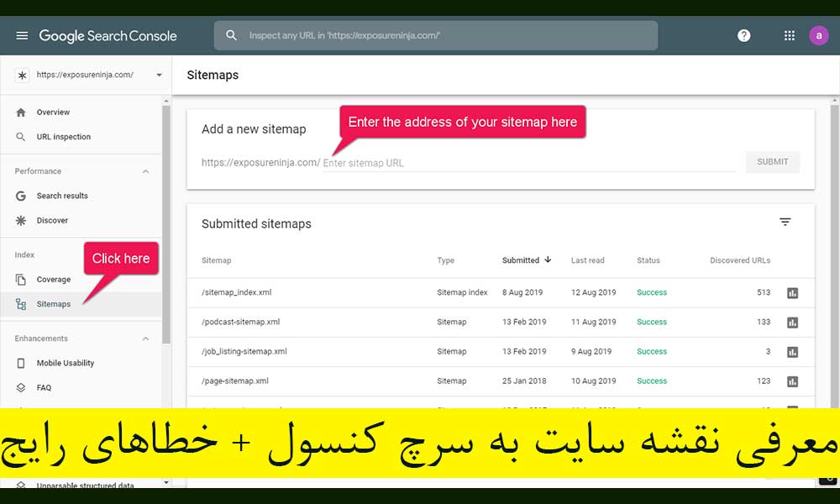Open /page-sitemap.xml sitemap
840x504 pixels.
click(235, 381)
